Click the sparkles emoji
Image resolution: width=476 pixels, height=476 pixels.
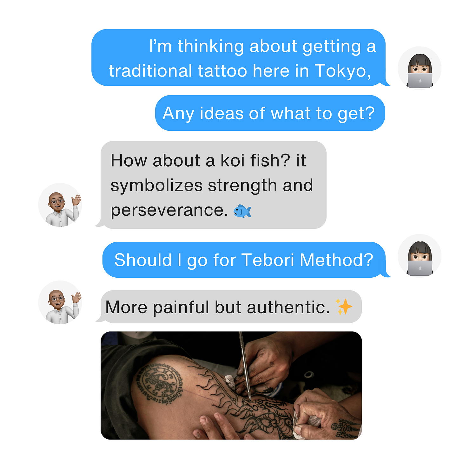pos(344,307)
